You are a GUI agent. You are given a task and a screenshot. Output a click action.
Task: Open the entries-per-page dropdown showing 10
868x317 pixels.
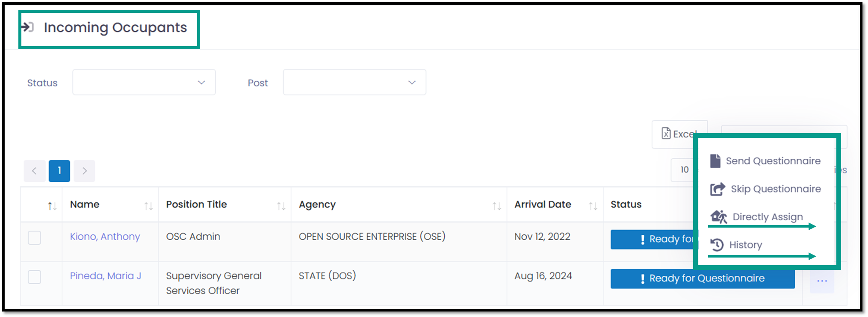(x=683, y=170)
